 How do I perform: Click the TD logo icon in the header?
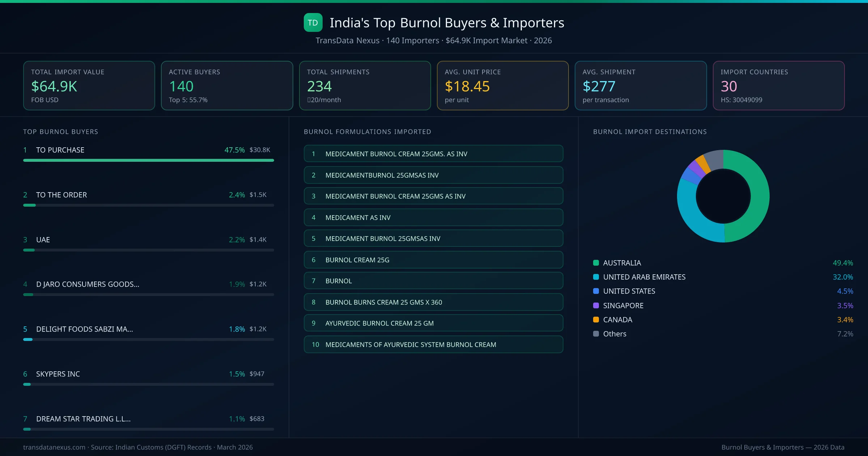tap(312, 22)
